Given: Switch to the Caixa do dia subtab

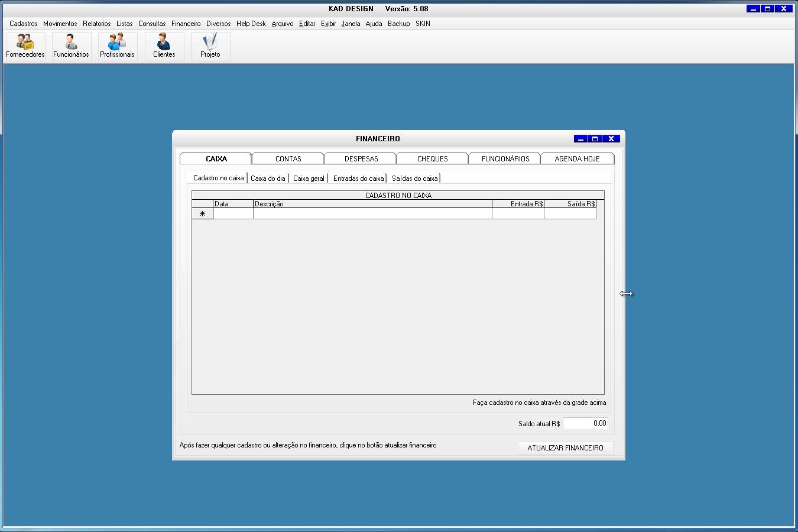Looking at the screenshot, I should click(x=268, y=178).
